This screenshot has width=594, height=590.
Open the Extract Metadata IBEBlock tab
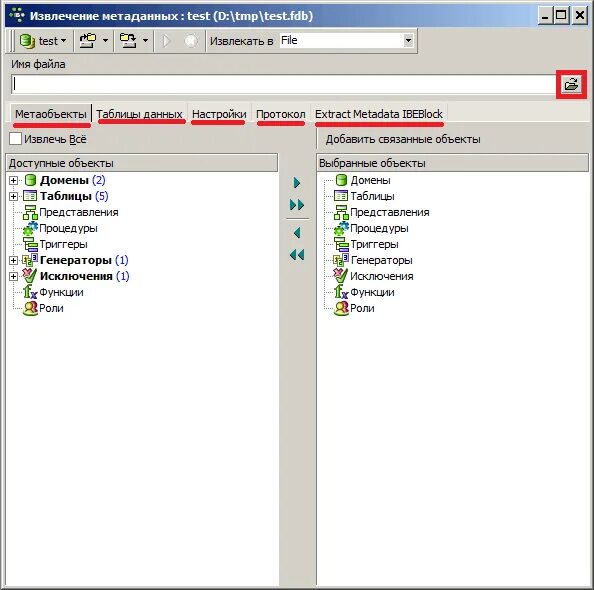pos(379,114)
